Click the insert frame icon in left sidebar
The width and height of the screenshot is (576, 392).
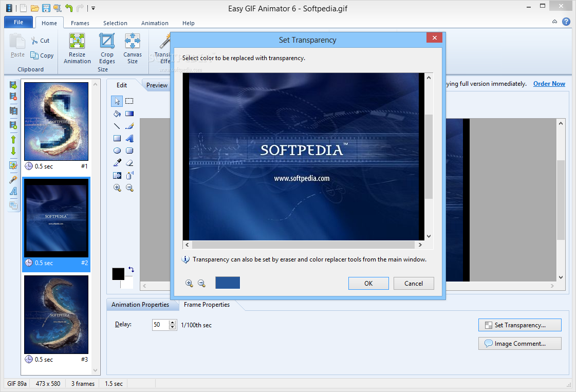tap(13, 85)
